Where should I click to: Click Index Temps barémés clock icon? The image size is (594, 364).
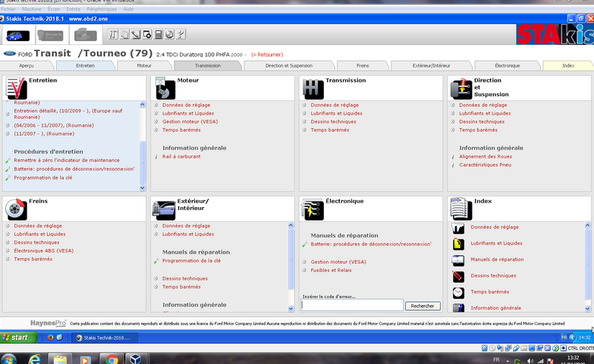click(x=458, y=293)
